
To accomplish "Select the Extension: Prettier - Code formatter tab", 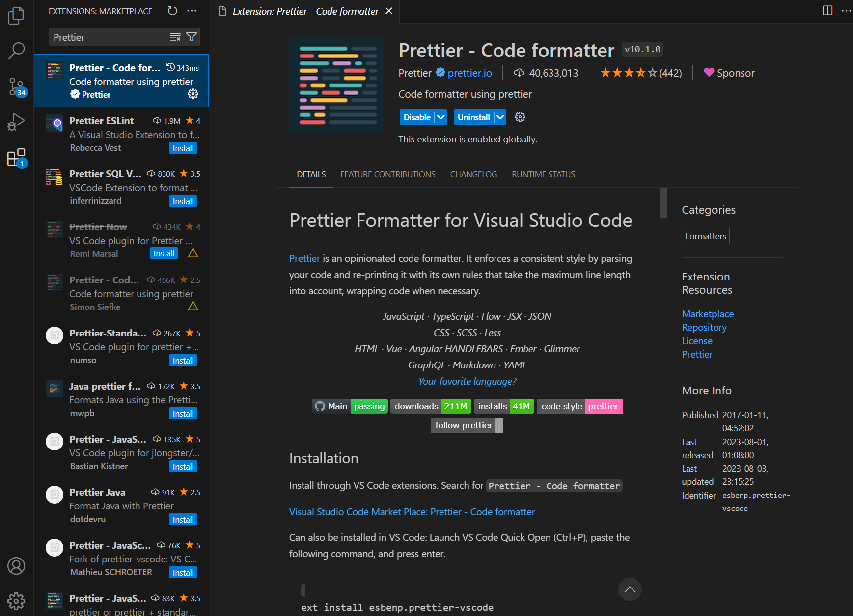I will pyautogui.click(x=305, y=11).
